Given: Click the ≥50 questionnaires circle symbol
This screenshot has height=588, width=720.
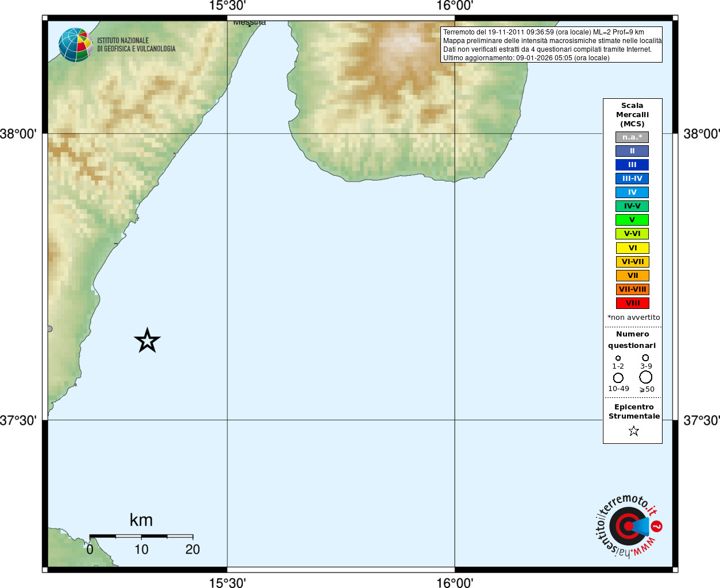Looking at the screenshot, I should (x=646, y=377).
